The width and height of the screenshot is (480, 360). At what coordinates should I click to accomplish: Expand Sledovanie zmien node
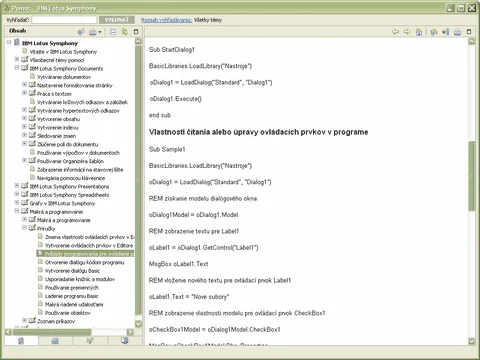24,135
